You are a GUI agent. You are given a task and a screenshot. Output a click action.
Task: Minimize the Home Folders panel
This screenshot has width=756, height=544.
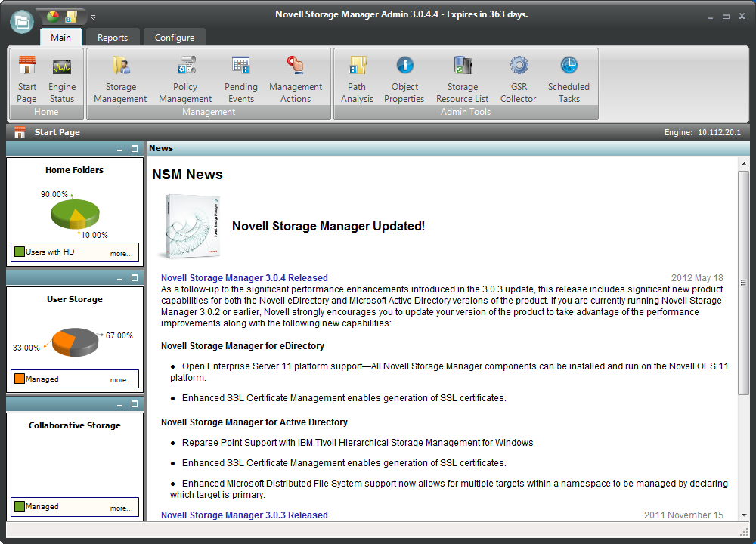[120, 149]
